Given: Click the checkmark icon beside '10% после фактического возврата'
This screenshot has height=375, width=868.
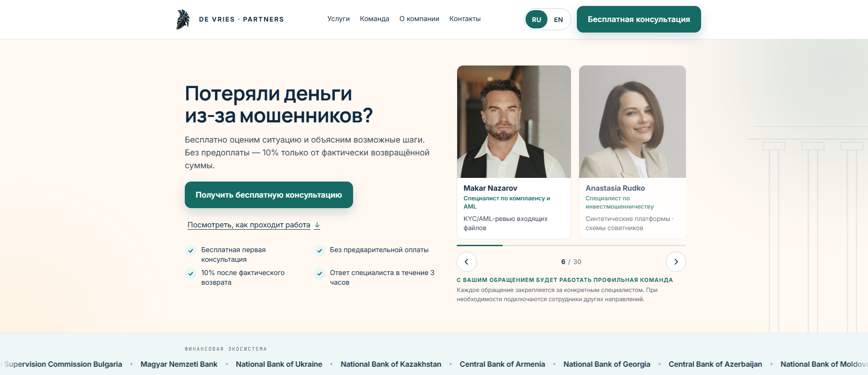Looking at the screenshot, I should (x=191, y=273).
